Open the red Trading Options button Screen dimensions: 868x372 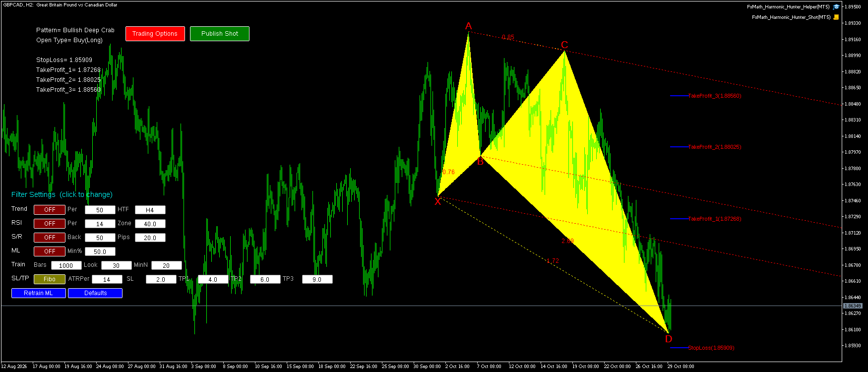[x=155, y=34]
